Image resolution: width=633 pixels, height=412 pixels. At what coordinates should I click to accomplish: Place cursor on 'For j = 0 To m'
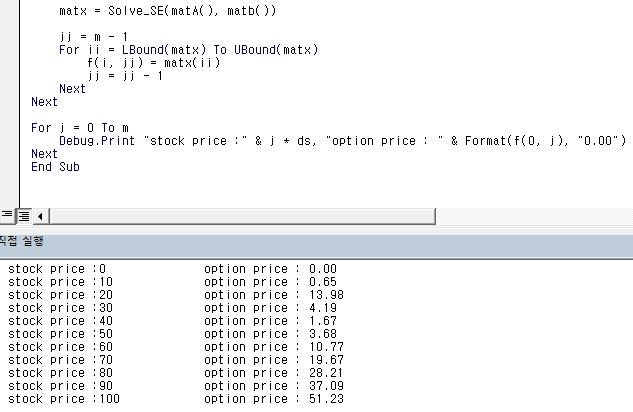click(x=80, y=128)
